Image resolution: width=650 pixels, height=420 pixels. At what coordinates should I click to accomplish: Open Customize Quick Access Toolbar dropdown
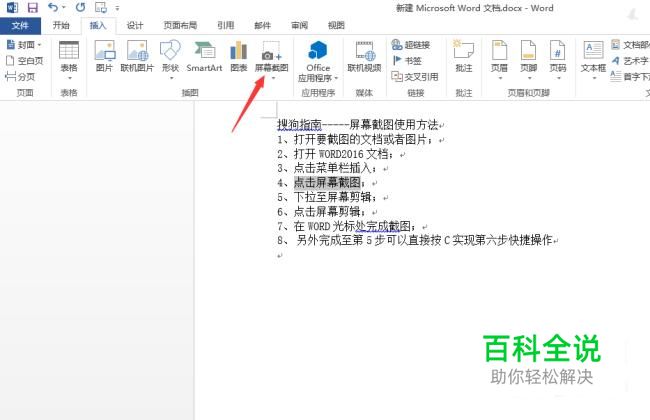(117, 8)
